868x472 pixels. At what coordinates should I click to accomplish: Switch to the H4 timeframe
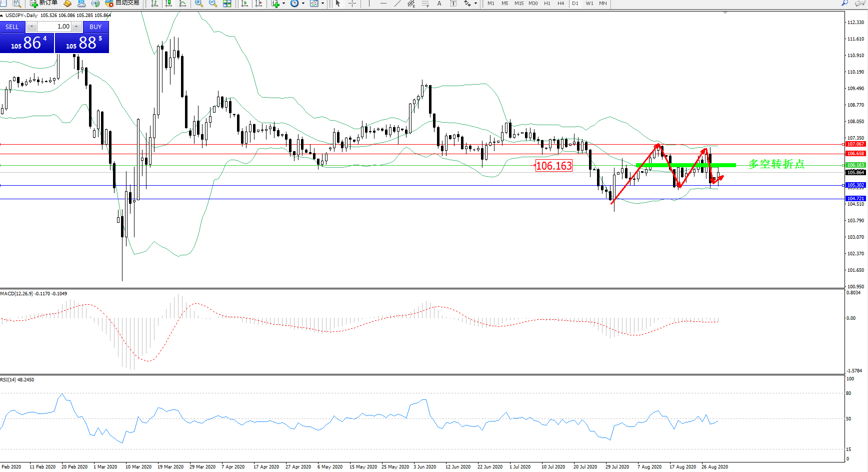coord(561,4)
